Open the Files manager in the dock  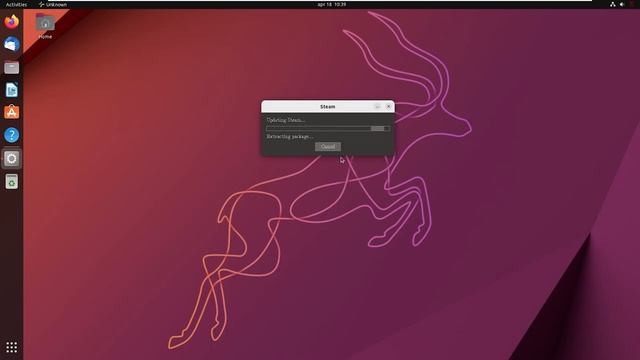[11, 67]
